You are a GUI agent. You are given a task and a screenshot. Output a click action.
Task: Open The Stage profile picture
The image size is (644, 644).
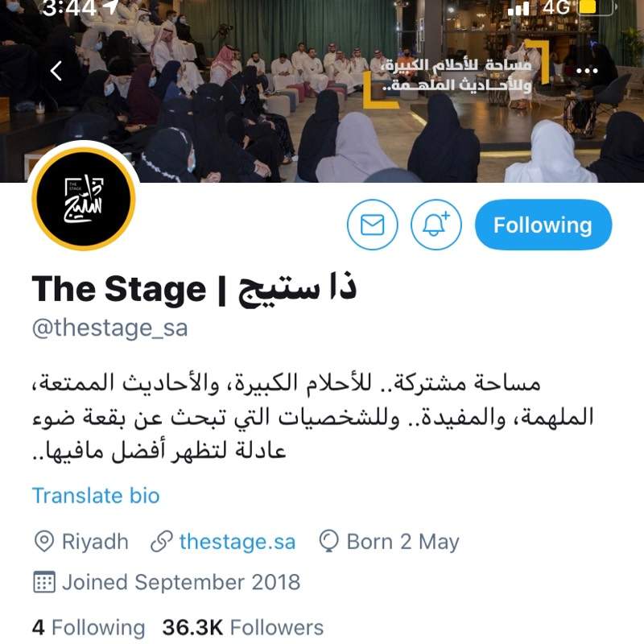pyautogui.click(x=84, y=199)
